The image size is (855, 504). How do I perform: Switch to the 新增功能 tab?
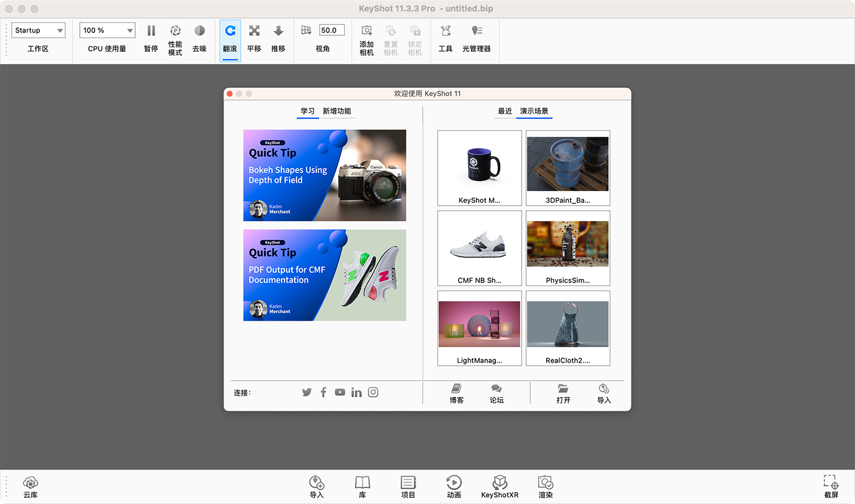click(337, 111)
